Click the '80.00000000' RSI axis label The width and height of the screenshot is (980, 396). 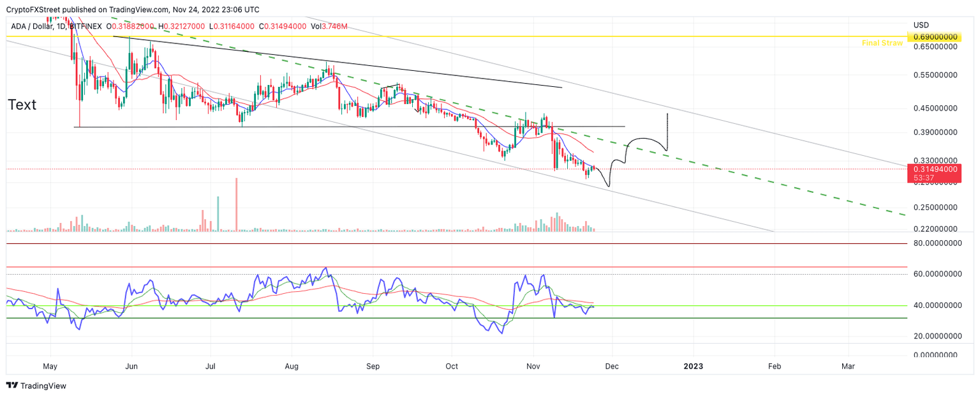coord(937,243)
